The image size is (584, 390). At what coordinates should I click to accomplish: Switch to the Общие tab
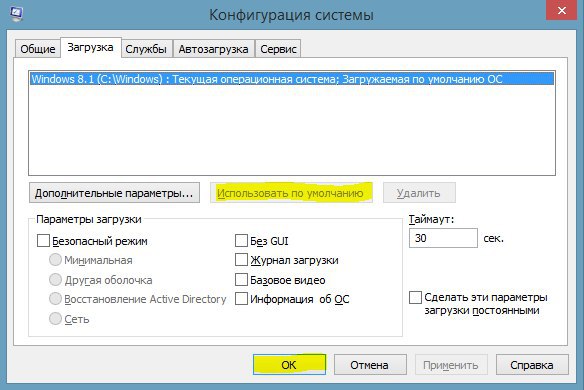[38, 49]
